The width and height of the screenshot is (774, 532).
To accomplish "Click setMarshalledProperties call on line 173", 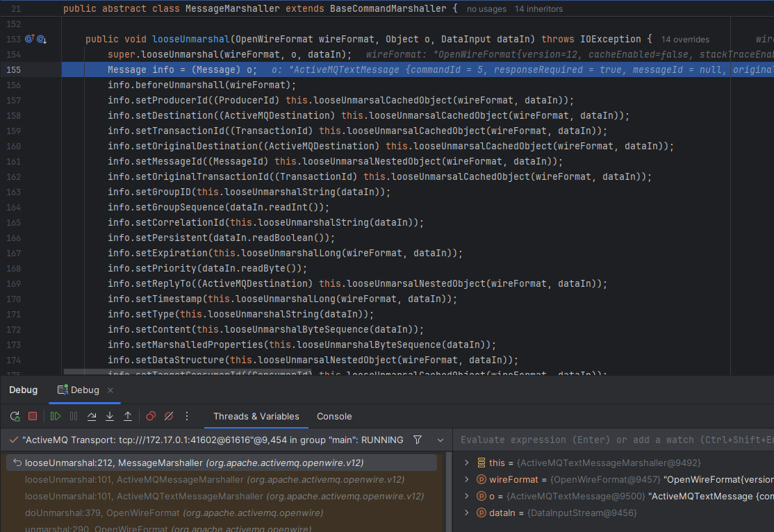I will (x=199, y=344).
